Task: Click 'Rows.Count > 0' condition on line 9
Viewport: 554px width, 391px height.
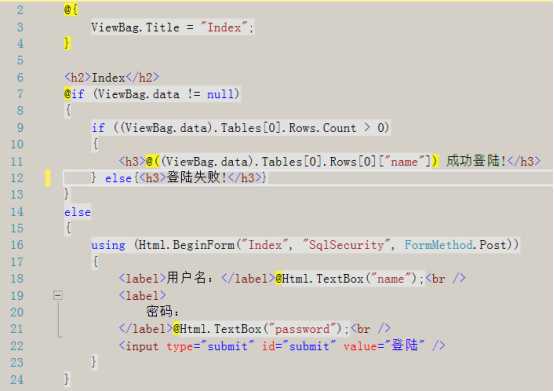Action: [x=338, y=128]
